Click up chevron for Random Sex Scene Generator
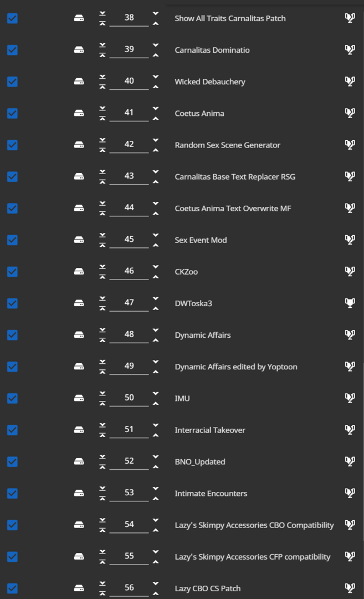The width and height of the screenshot is (364, 599). 156,150
